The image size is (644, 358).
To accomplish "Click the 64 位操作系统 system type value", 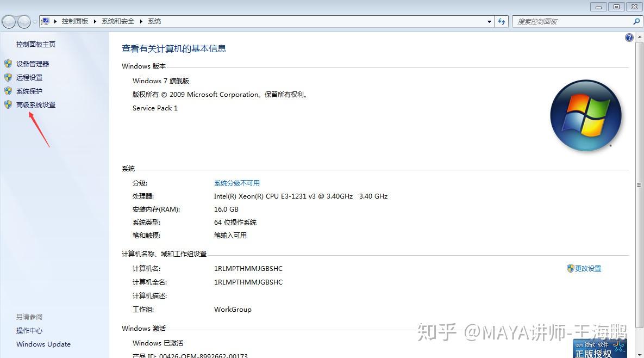I will tap(235, 223).
